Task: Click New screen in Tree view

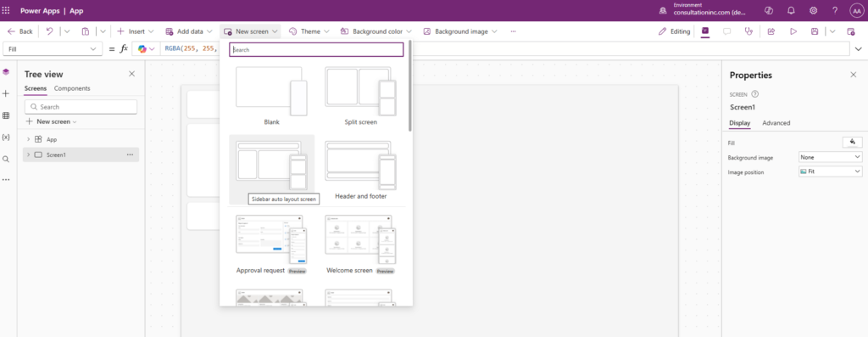Action: point(51,121)
